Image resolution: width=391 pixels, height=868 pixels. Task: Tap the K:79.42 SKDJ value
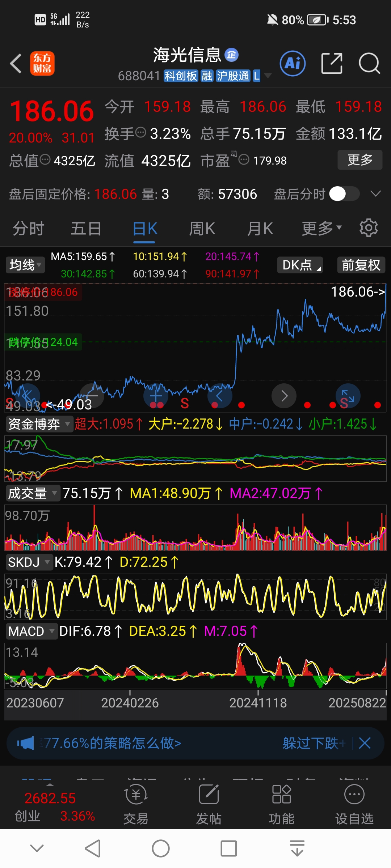[84, 562]
